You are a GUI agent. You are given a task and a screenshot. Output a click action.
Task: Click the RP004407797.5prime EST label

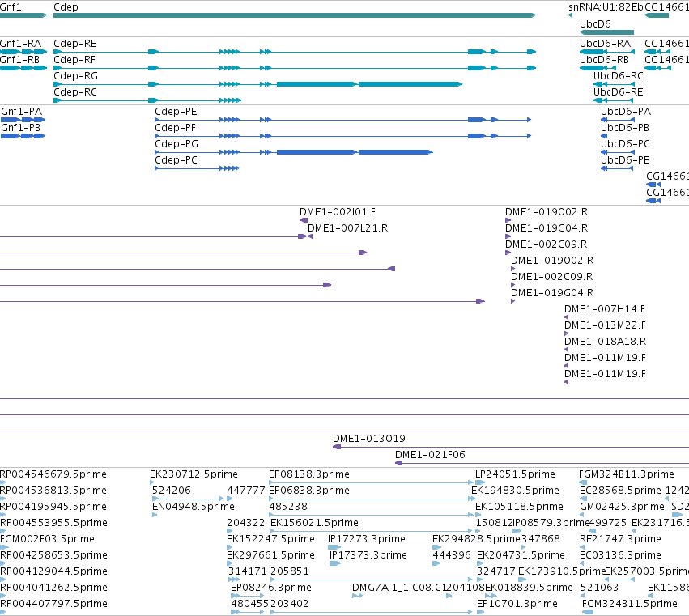53,604
